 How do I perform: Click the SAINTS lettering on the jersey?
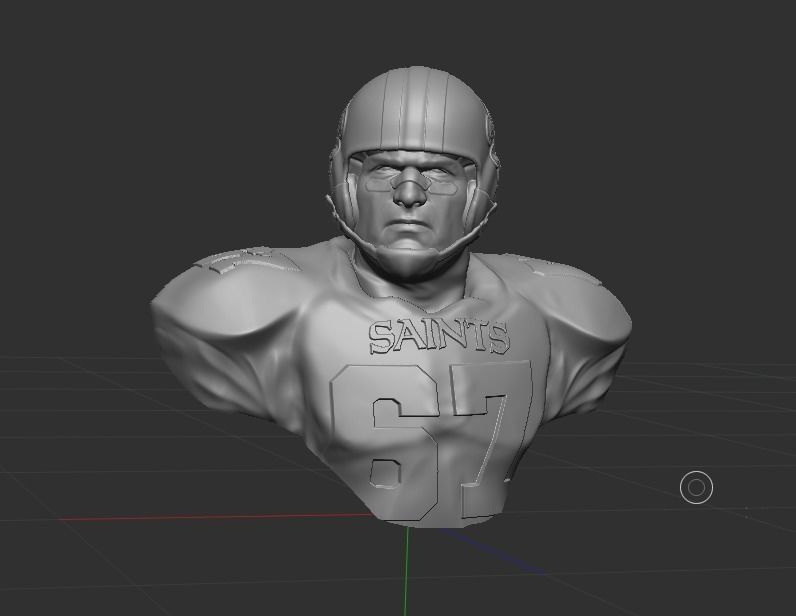[x=439, y=337]
